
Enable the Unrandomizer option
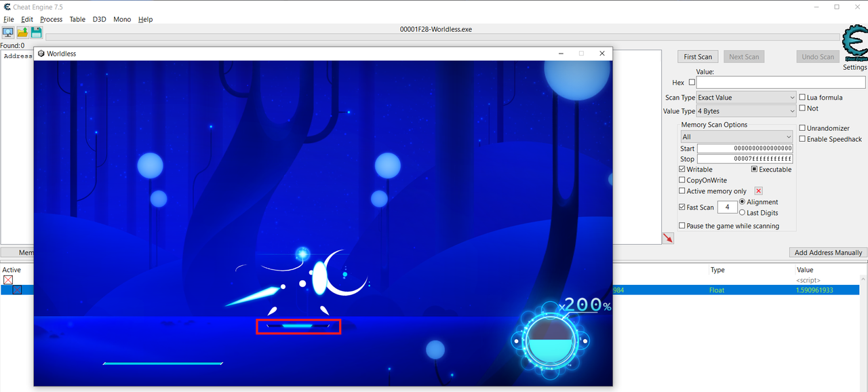802,128
